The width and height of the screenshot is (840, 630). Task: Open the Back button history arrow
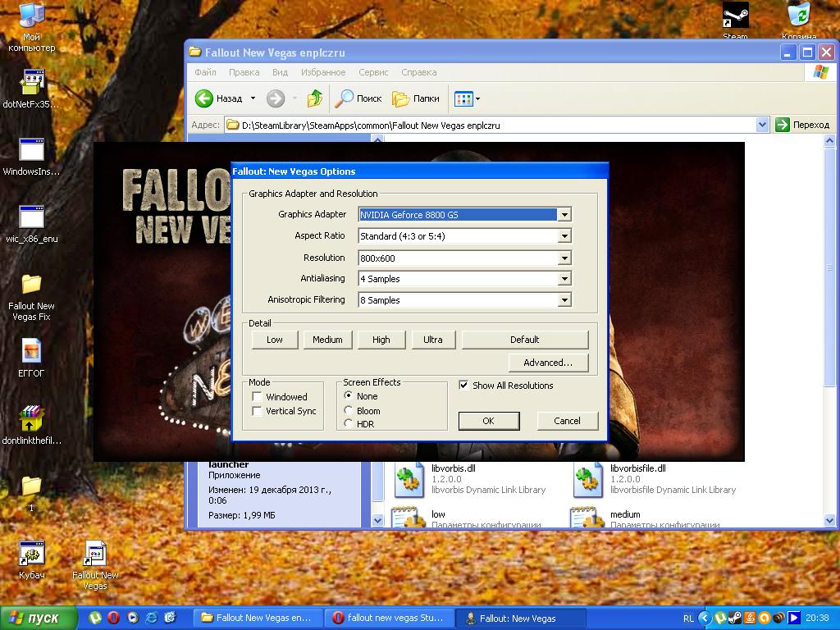click(253, 98)
